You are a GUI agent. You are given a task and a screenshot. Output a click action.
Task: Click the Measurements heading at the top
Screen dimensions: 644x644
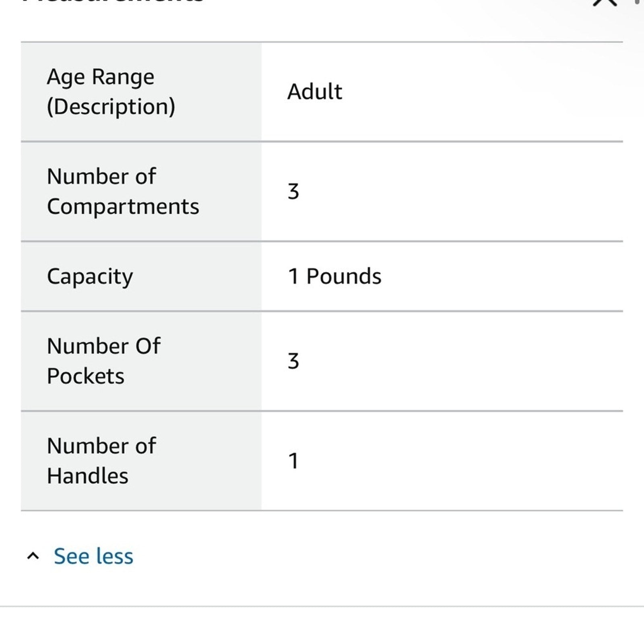pos(113,1)
